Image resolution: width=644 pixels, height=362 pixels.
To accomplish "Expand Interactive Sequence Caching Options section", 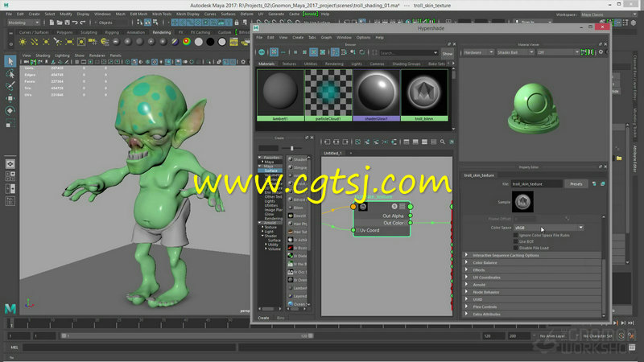I will pyautogui.click(x=531, y=255).
